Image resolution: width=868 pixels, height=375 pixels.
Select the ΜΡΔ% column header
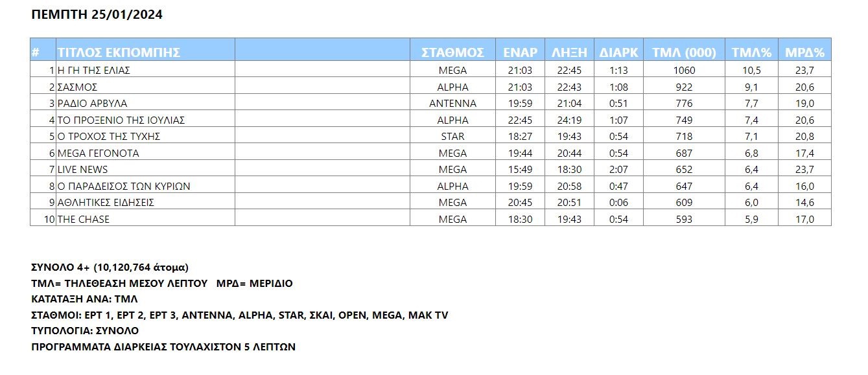[x=804, y=52]
